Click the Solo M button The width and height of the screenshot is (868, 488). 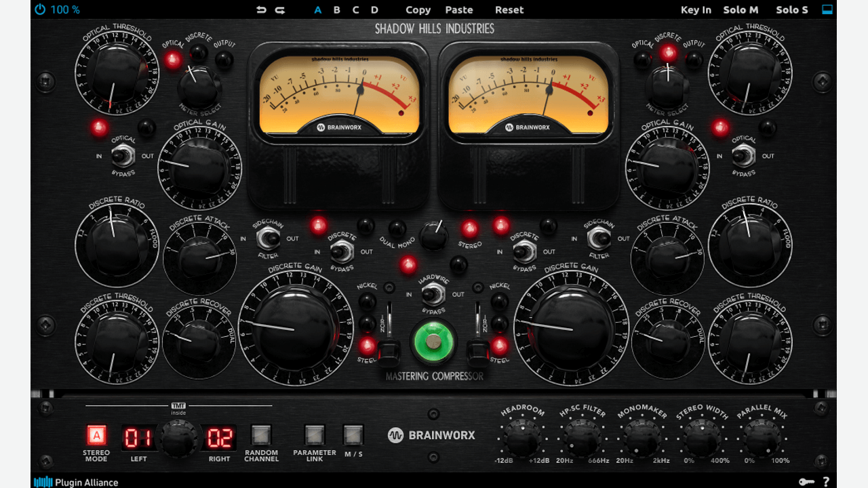pyautogui.click(x=741, y=9)
